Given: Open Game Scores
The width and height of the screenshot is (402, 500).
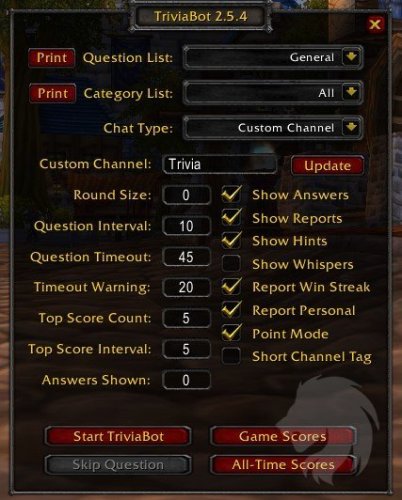Looking at the screenshot, I should (283, 436).
